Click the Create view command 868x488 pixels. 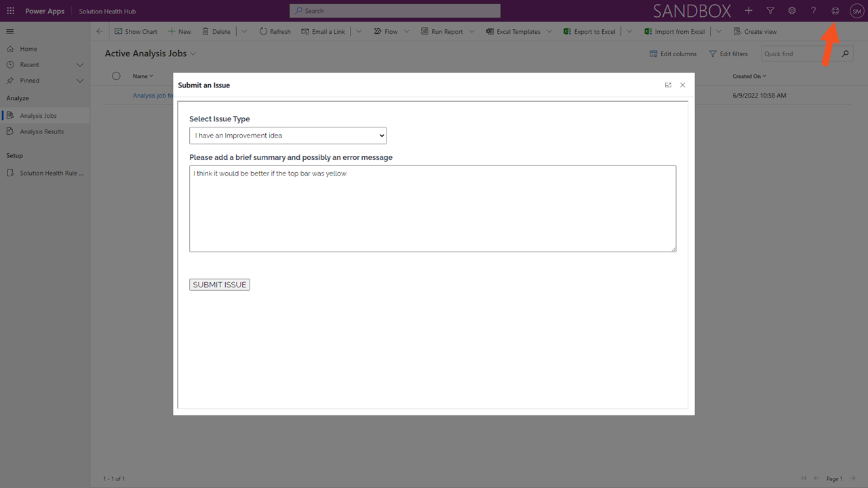tap(755, 31)
